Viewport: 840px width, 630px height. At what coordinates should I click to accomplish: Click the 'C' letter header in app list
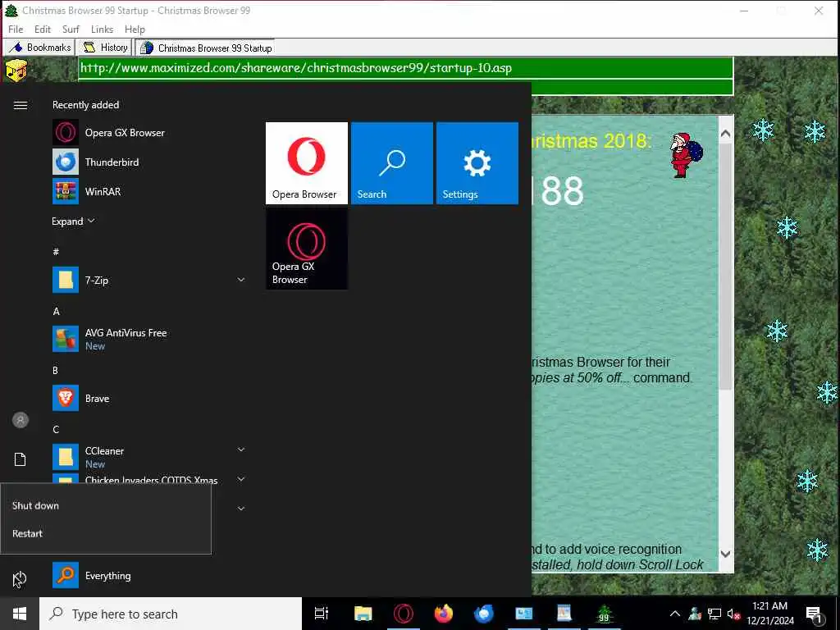56,429
